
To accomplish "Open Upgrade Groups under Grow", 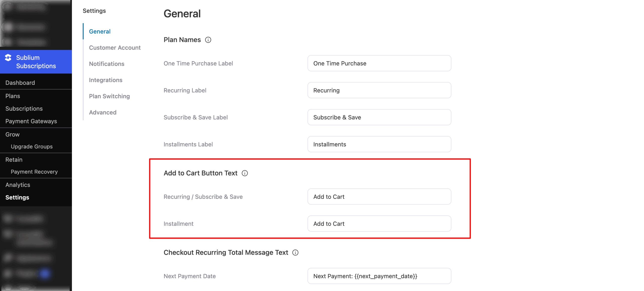I will [31, 146].
